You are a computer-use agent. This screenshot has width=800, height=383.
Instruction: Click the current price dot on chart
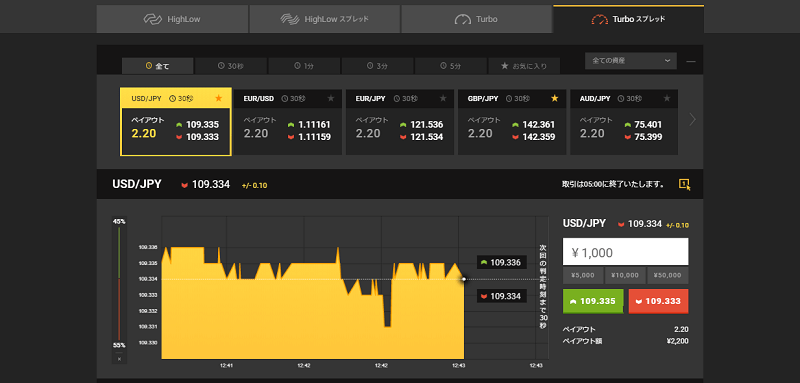click(464, 279)
